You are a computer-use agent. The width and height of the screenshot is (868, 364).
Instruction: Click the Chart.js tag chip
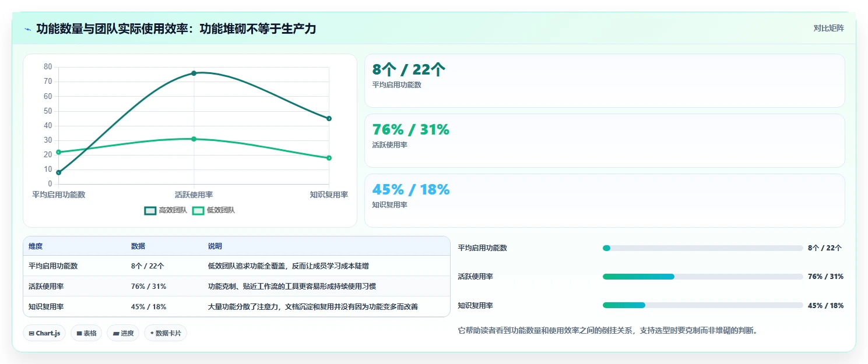click(45, 333)
